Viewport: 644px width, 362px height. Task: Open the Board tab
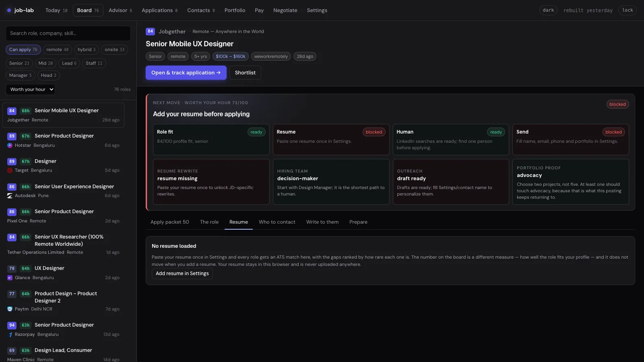point(88,10)
